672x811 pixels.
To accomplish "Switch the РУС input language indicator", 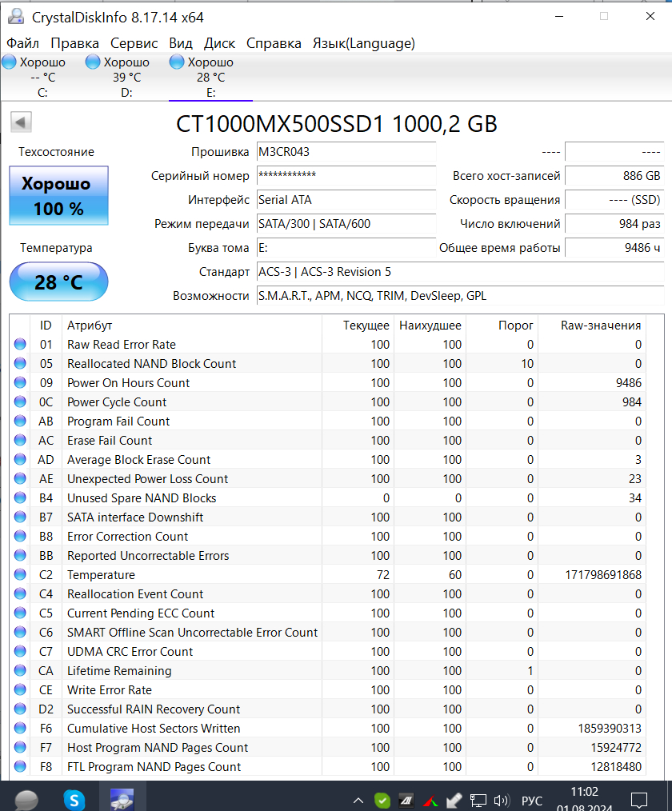I will click(x=532, y=801).
